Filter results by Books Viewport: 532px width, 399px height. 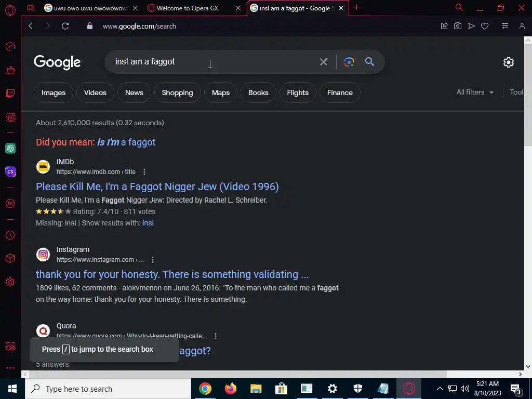[258, 92]
